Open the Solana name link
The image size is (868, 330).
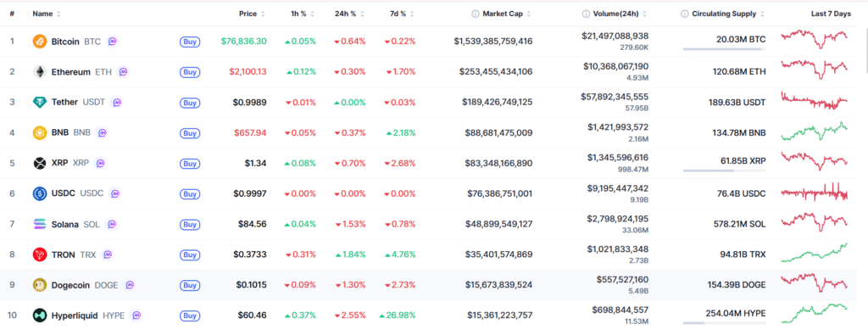[x=64, y=224]
